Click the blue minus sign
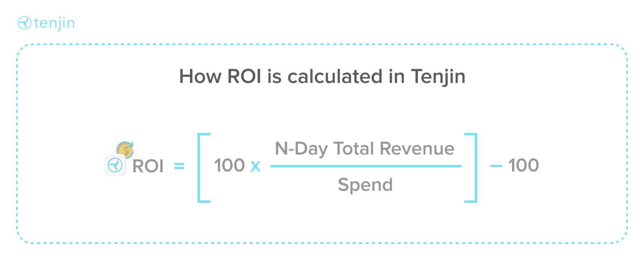 [x=496, y=166]
